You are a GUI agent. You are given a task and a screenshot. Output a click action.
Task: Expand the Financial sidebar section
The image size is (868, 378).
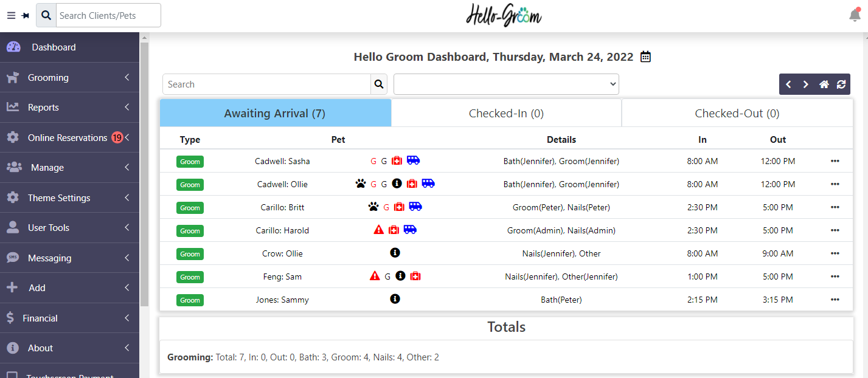pos(69,318)
